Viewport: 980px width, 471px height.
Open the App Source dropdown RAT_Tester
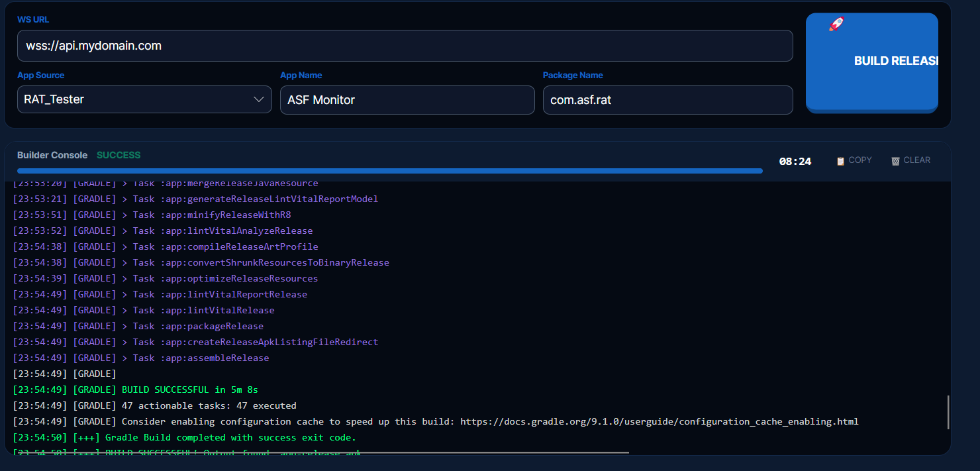tap(144, 99)
